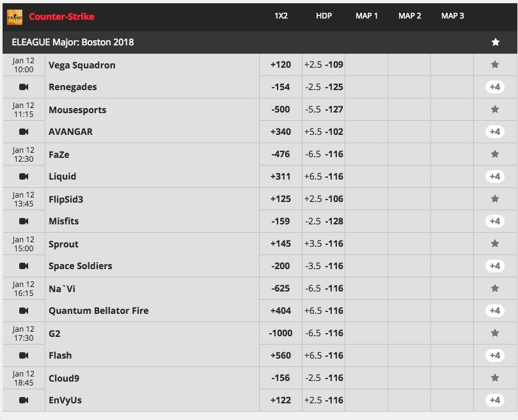Screen dimensions: 518x420
Task: Click the CS:GO game logo icon
Action: 15,17
